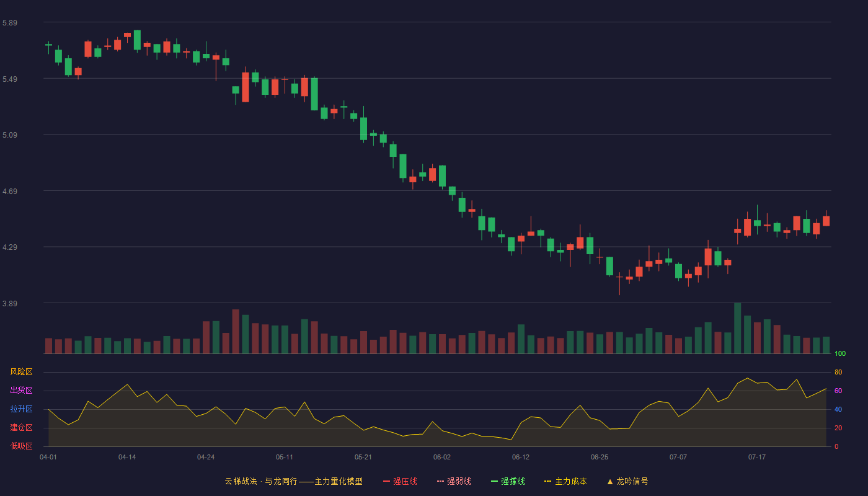Click the 40 indicator scale value
868x496 pixels.
click(838, 409)
